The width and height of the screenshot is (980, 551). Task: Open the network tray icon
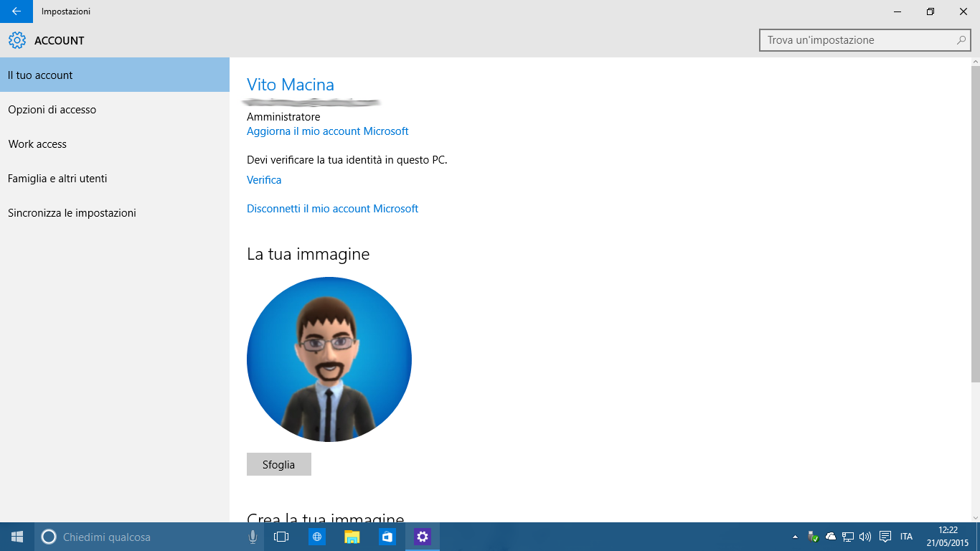click(848, 537)
